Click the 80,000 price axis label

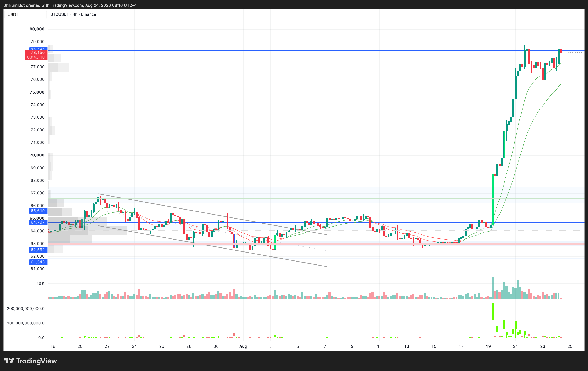coord(37,29)
